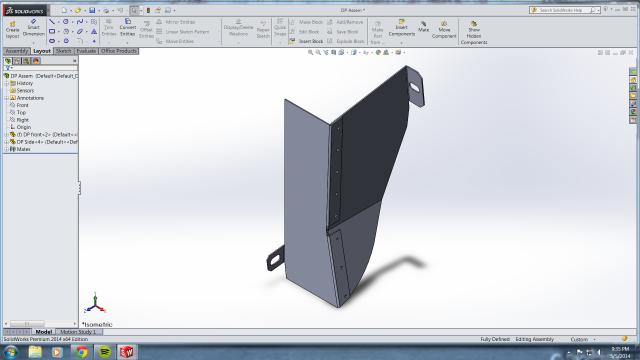Select the Smart Dimension tool
The width and height of the screenshot is (640, 360).
33,28
